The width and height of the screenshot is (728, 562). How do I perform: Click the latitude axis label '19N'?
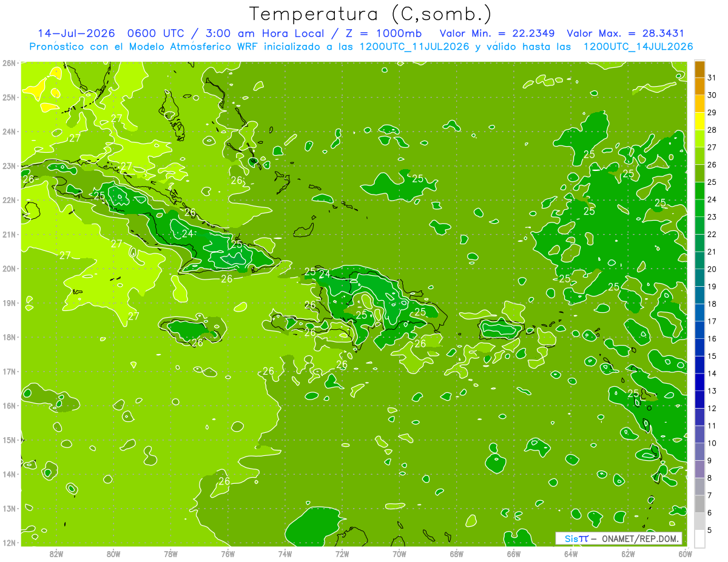[x=8, y=303]
